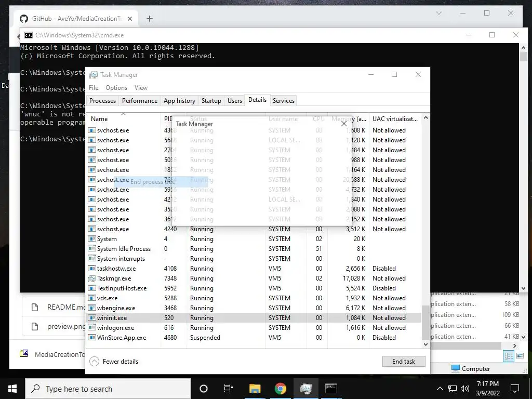Open File Explorer from the taskbar
Screen dimensions: 532x399
coord(255,389)
